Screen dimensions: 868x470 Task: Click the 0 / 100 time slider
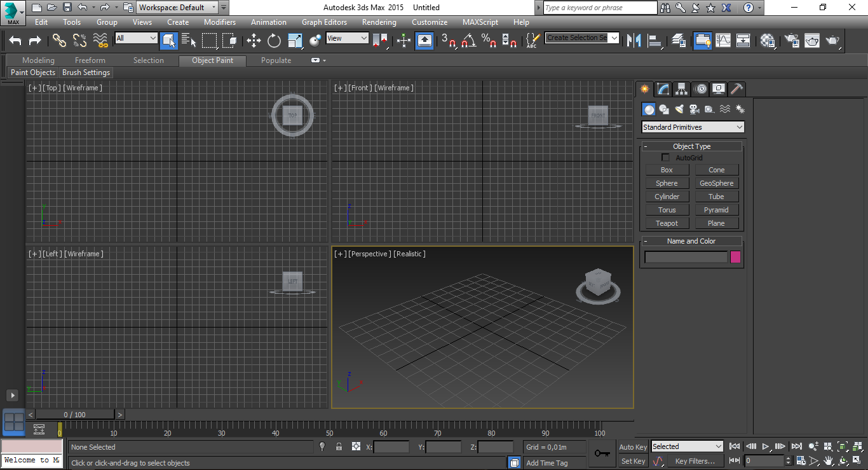click(x=74, y=415)
